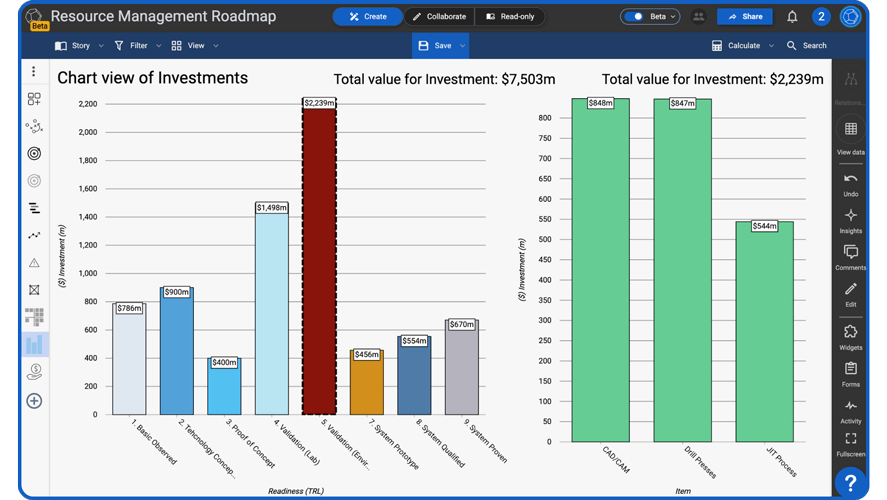Open the Forms panel
This screenshot has width=887, height=500.
click(x=850, y=373)
